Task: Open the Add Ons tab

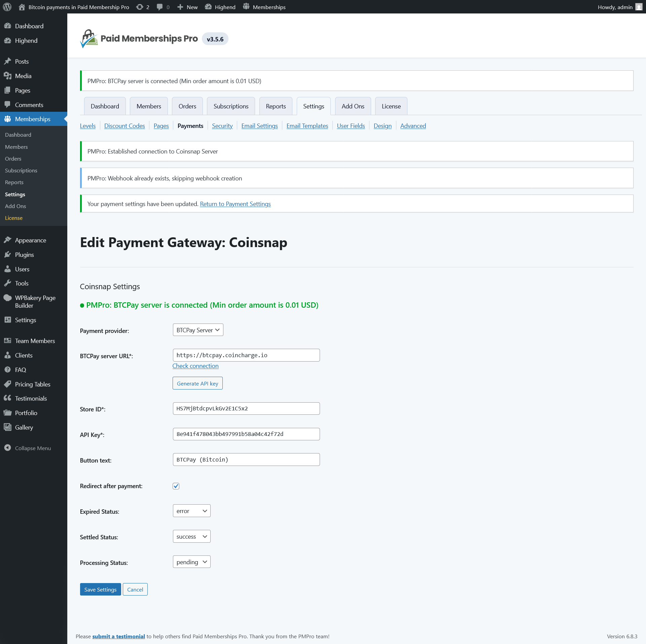Action: coord(353,106)
